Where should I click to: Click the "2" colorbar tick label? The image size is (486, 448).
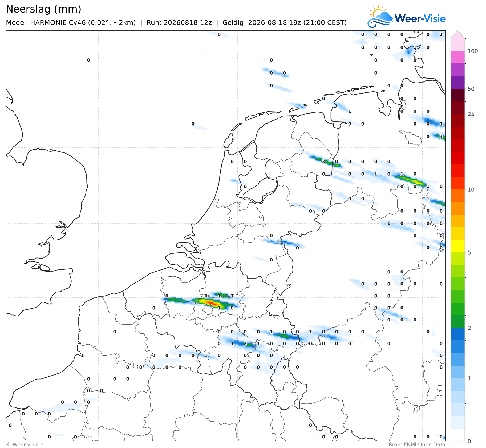pos(469,328)
